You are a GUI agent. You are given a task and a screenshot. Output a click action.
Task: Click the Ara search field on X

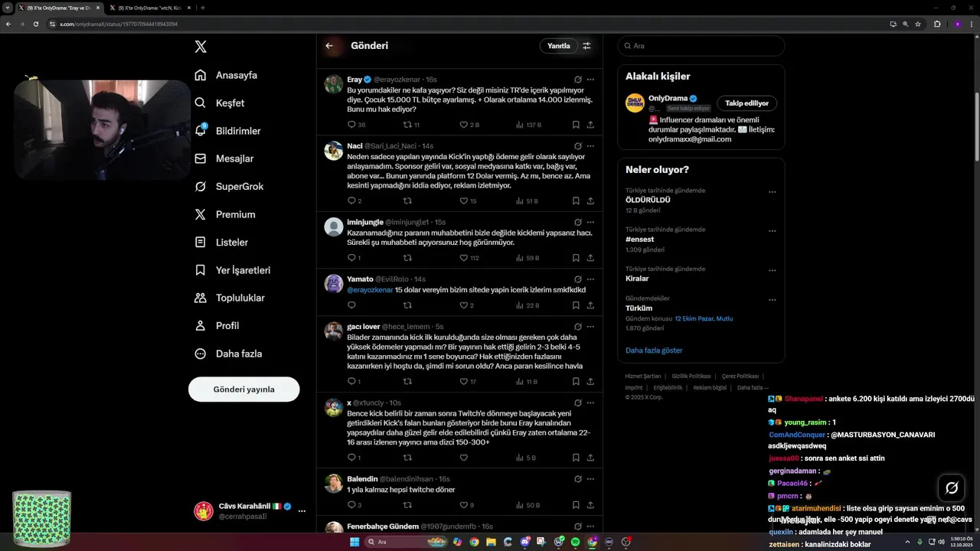coord(701,46)
